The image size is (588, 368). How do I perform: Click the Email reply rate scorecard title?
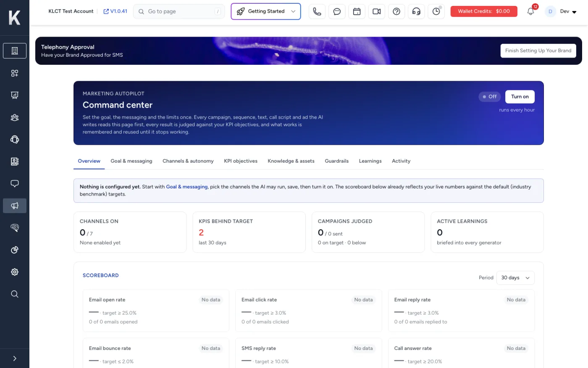click(412, 300)
